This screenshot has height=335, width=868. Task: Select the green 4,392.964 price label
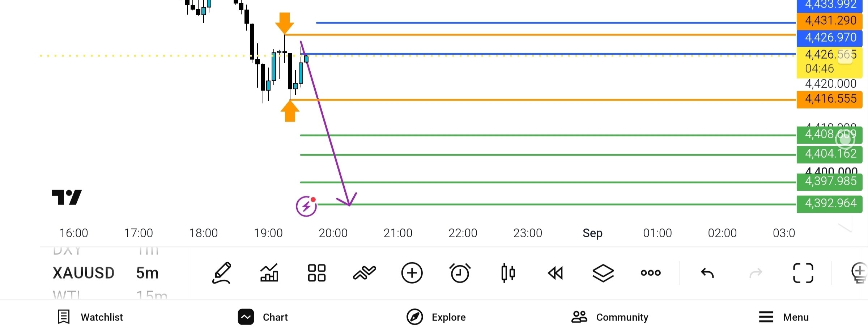tap(830, 204)
